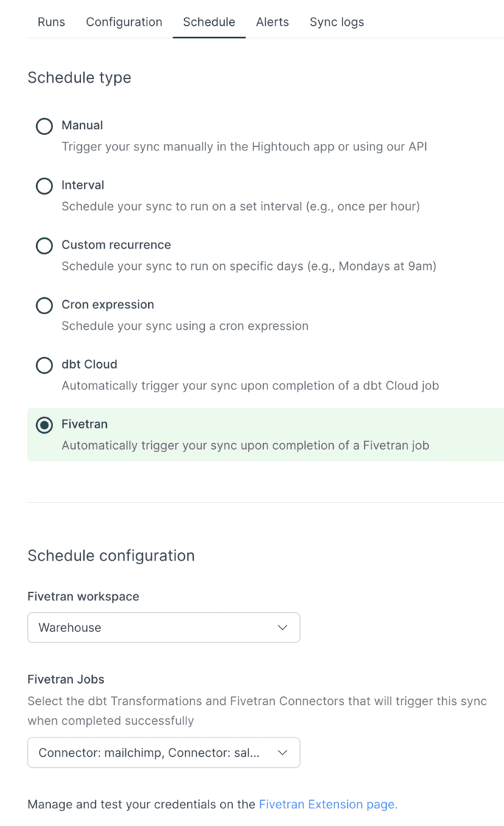Open the Fivetran workspace dropdown

[164, 628]
